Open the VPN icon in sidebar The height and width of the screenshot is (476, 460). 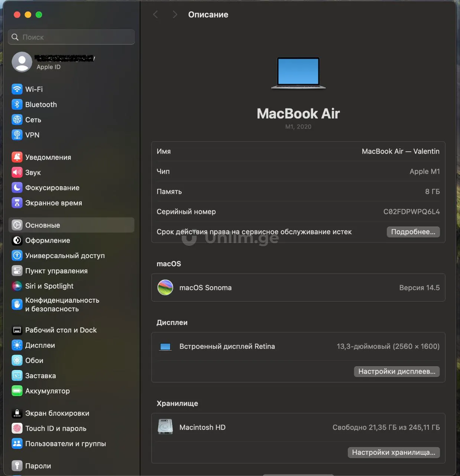(x=17, y=135)
